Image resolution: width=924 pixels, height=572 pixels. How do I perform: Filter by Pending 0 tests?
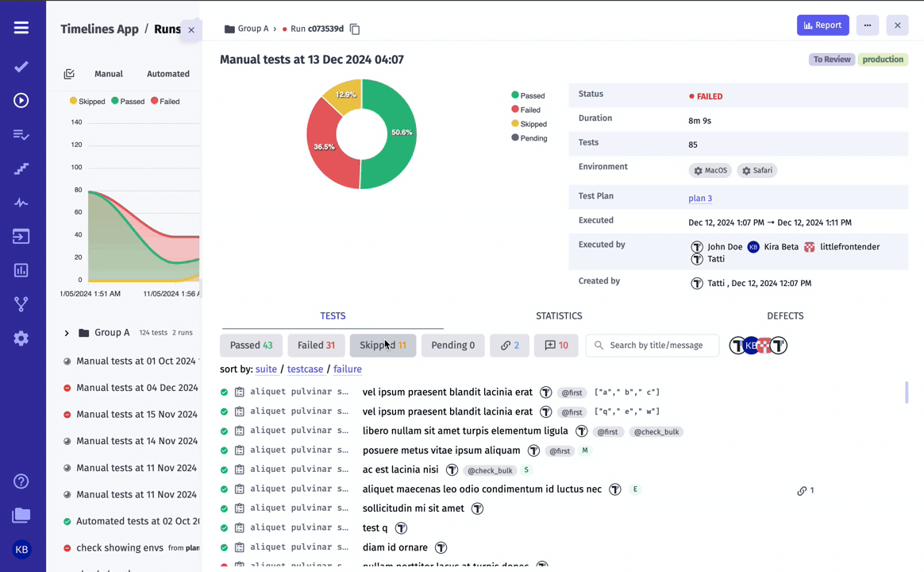(452, 346)
